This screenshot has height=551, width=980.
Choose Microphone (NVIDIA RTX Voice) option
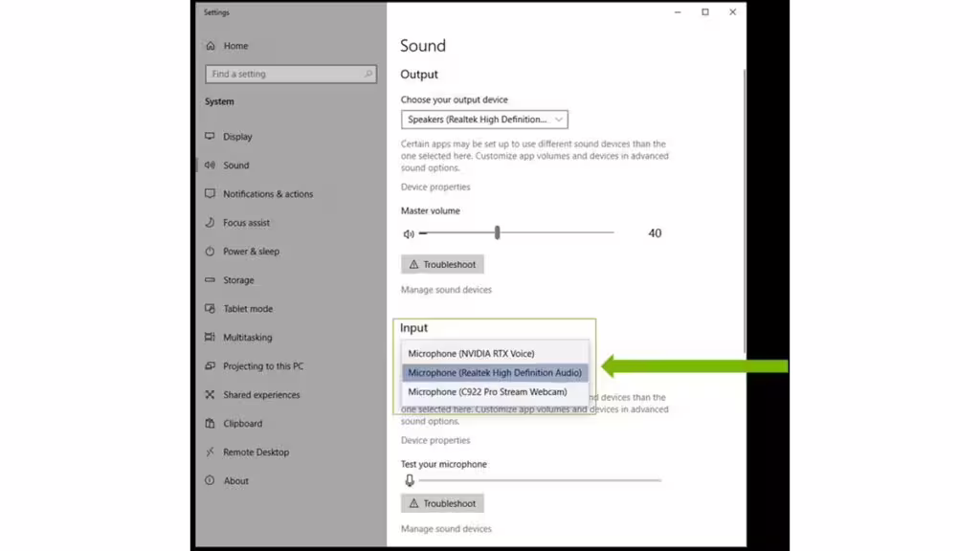(x=471, y=354)
